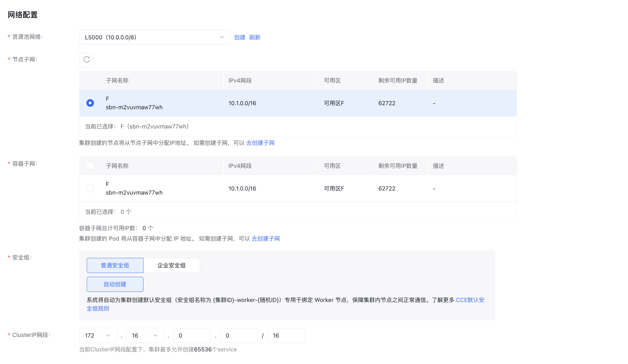The image size is (628, 364).
Task: Open the CCE默认安全组规则 link
Action: 470,300
